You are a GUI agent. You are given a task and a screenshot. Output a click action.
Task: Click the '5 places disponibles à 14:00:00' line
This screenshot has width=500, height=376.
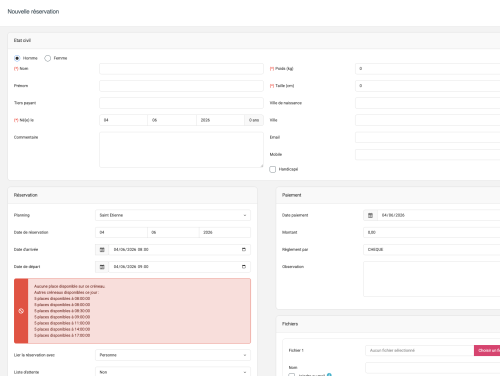62,329
